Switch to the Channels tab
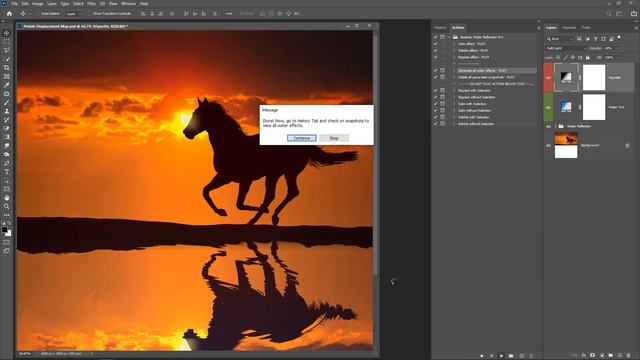 click(569, 28)
